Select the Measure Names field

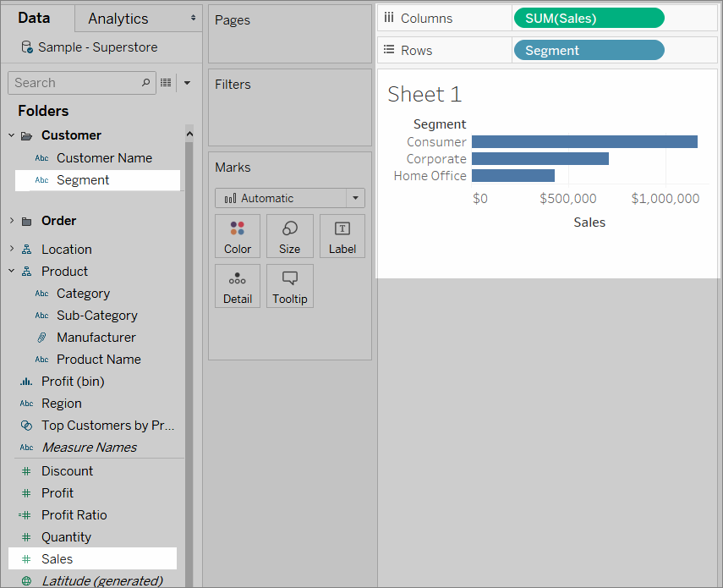click(x=89, y=448)
